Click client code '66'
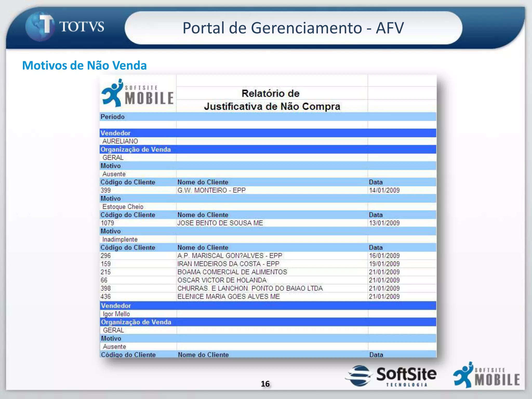 pyautogui.click(x=104, y=280)
